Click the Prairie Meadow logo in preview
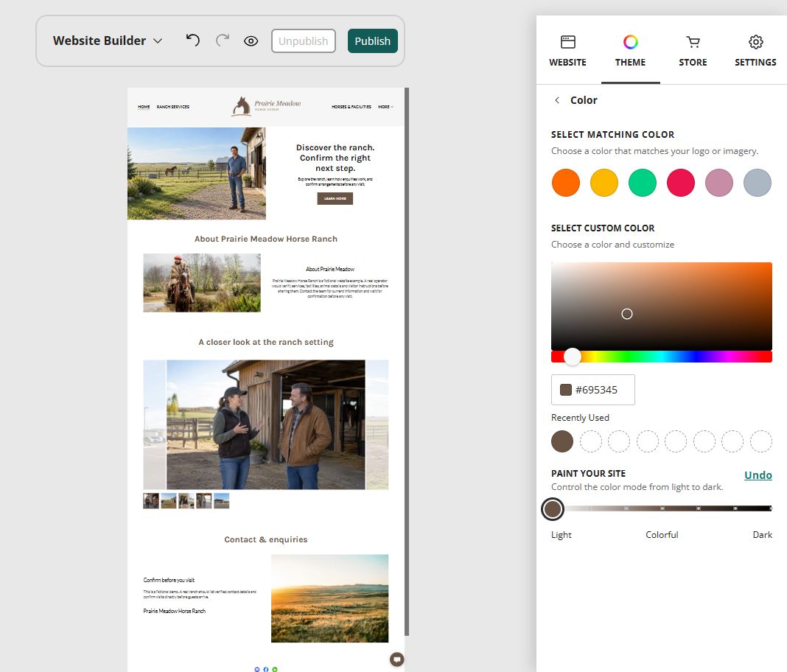Viewport: 787px width, 672px height. [x=266, y=106]
